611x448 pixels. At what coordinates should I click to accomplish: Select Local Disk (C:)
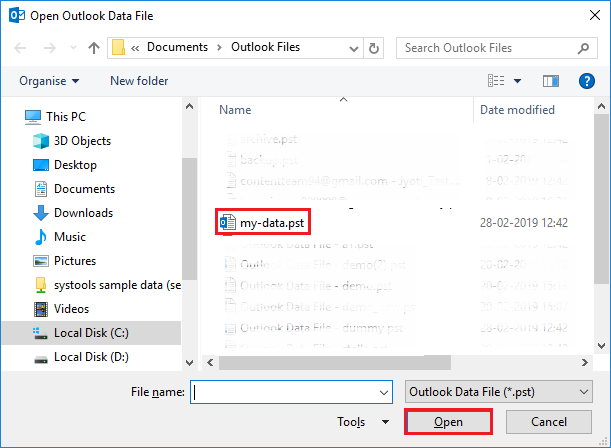point(91,333)
